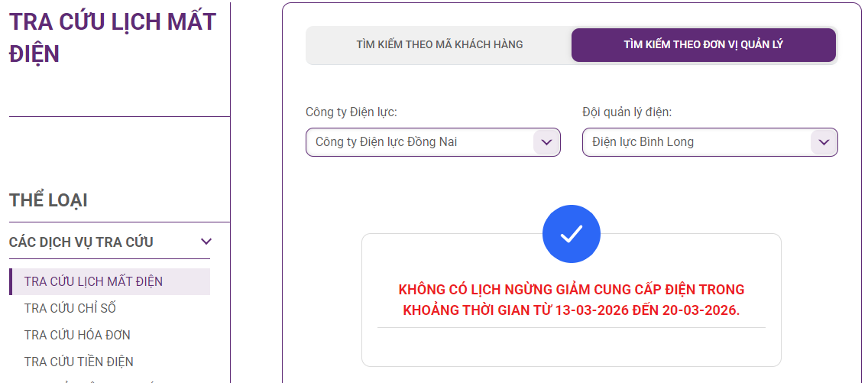Select TÌM KIẾM THEO ĐƠN VỊ QUẢN LÝ tab
868x383 pixels.
(703, 45)
